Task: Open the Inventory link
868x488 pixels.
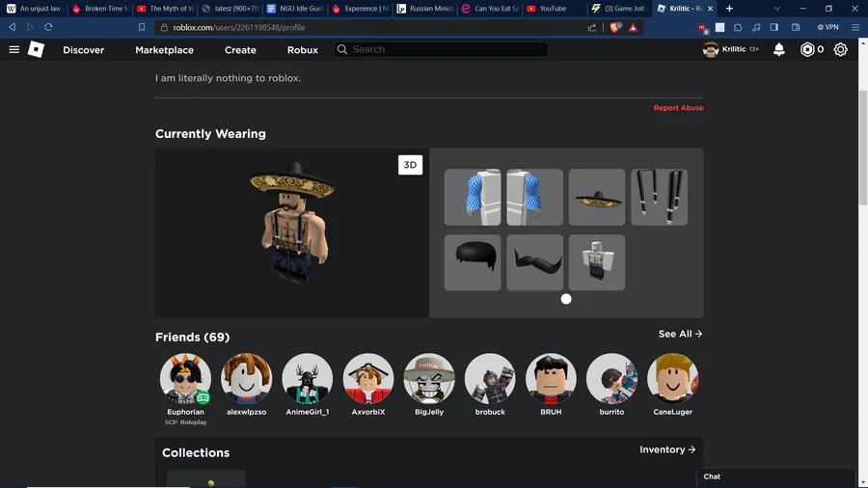Action: (667, 449)
